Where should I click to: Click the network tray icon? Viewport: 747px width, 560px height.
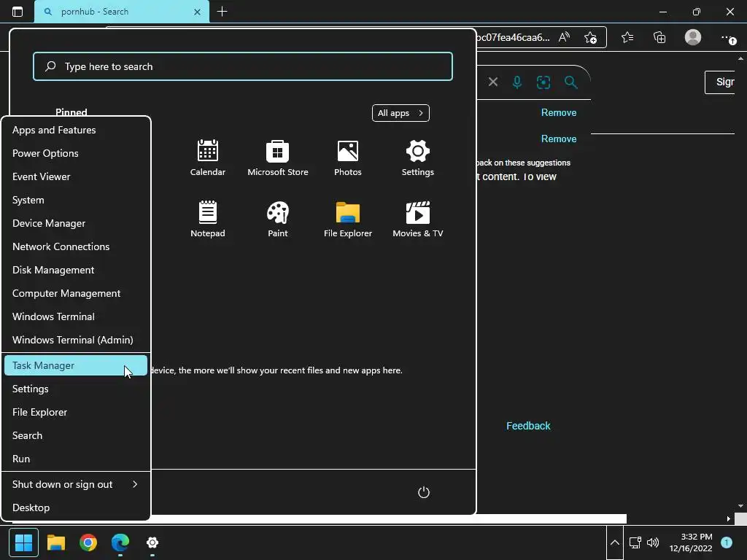pyautogui.click(x=635, y=542)
